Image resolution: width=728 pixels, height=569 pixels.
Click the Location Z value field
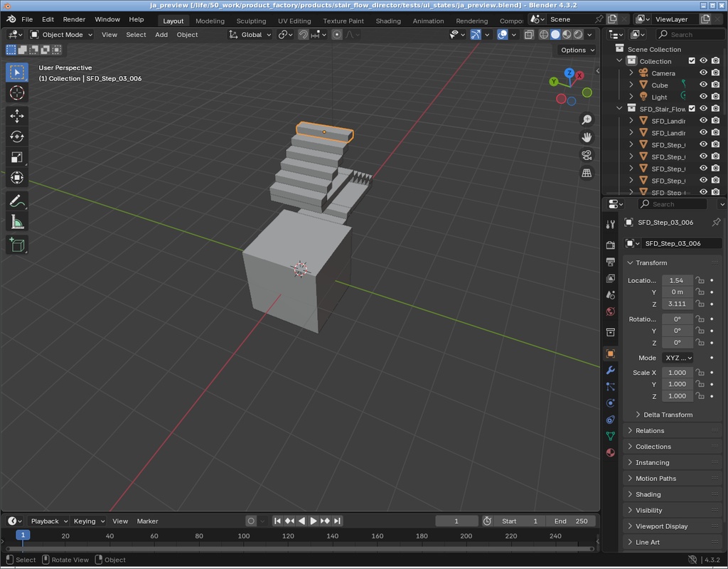[677, 304]
